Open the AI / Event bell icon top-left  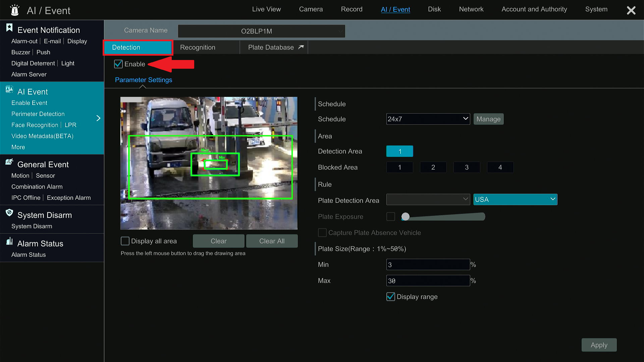tap(14, 10)
